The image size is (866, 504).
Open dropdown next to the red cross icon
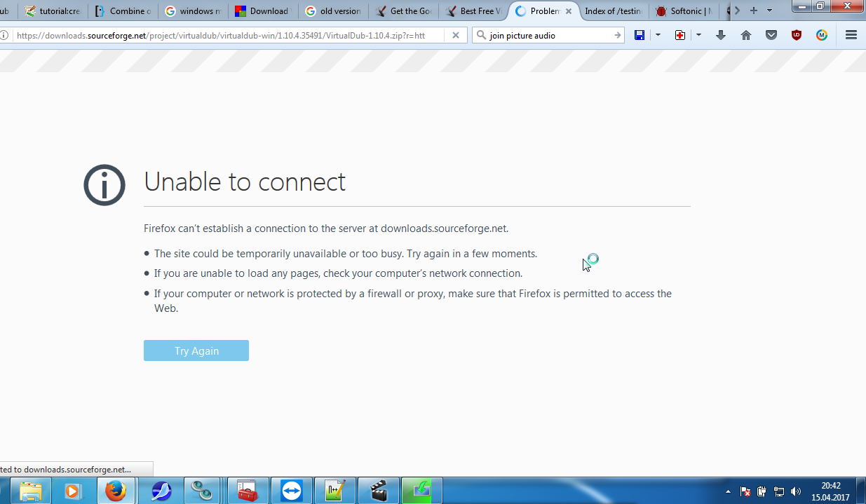(698, 35)
